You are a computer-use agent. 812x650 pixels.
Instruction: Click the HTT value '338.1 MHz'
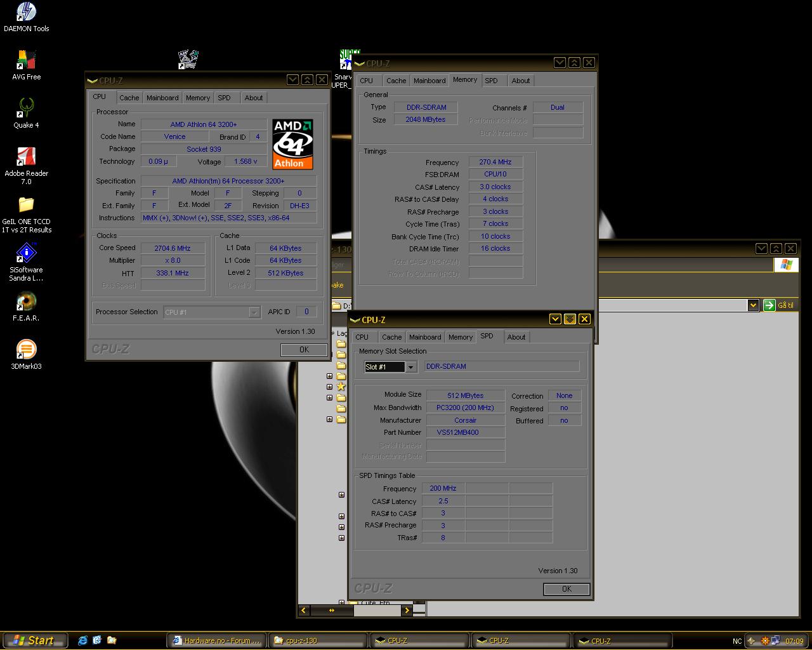point(173,273)
